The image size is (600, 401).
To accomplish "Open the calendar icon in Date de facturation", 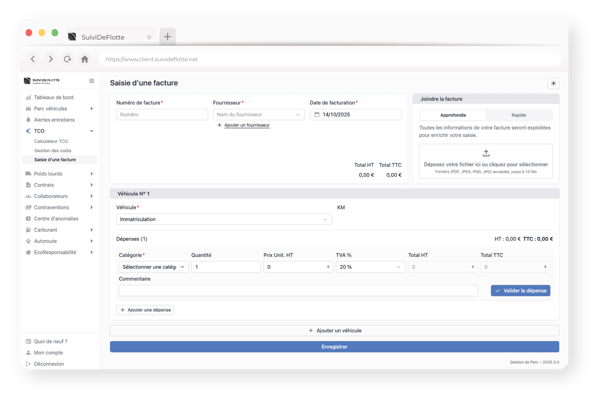I will pos(317,114).
